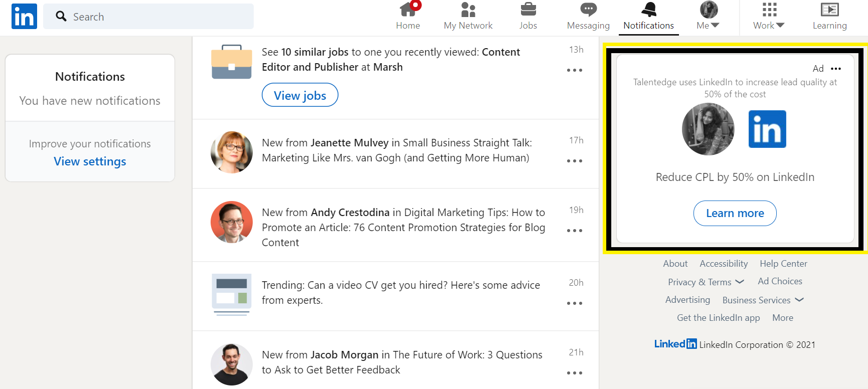Click Jeanette Mulvey's profile photo

tap(232, 152)
